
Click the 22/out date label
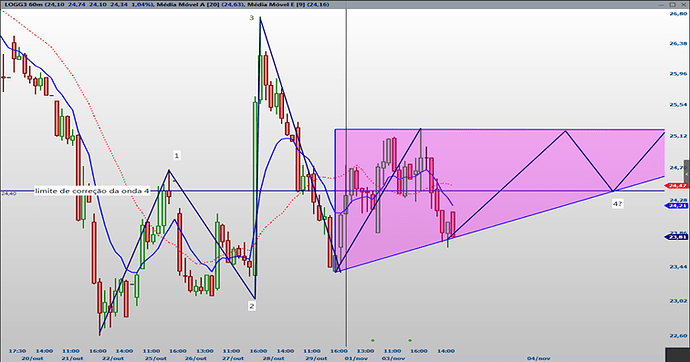coord(113,358)
